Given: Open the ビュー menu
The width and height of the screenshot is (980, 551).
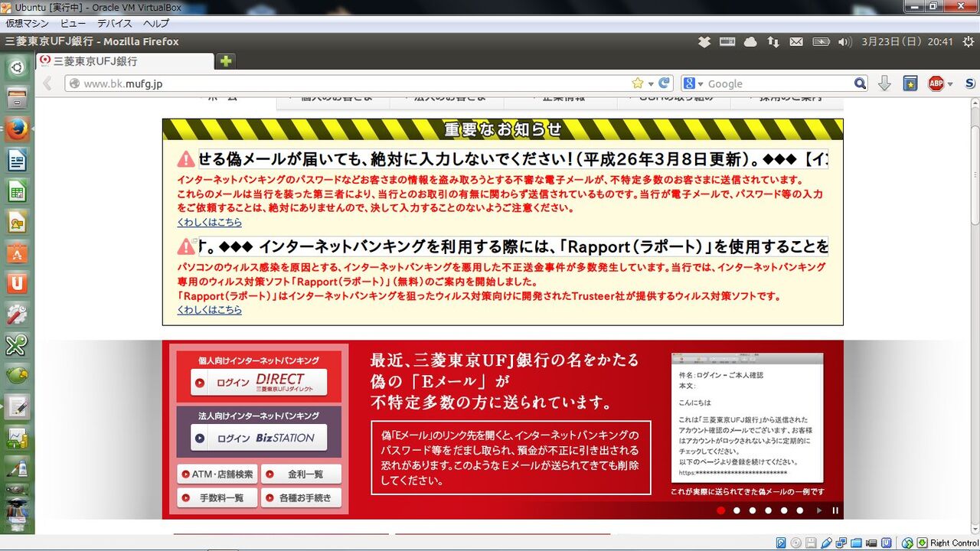Looking at the screenshot, I should (x=73, y=24).
